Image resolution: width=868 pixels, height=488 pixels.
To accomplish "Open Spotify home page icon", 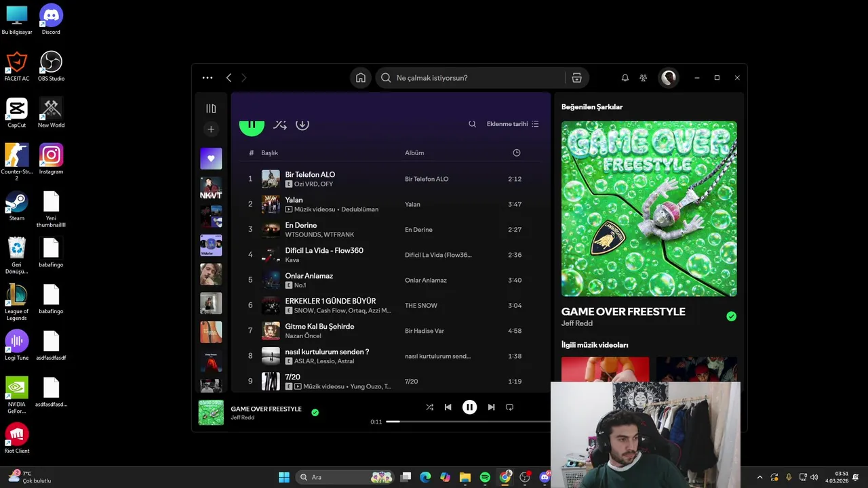I will pyautogui.click(x=361, y=78).
